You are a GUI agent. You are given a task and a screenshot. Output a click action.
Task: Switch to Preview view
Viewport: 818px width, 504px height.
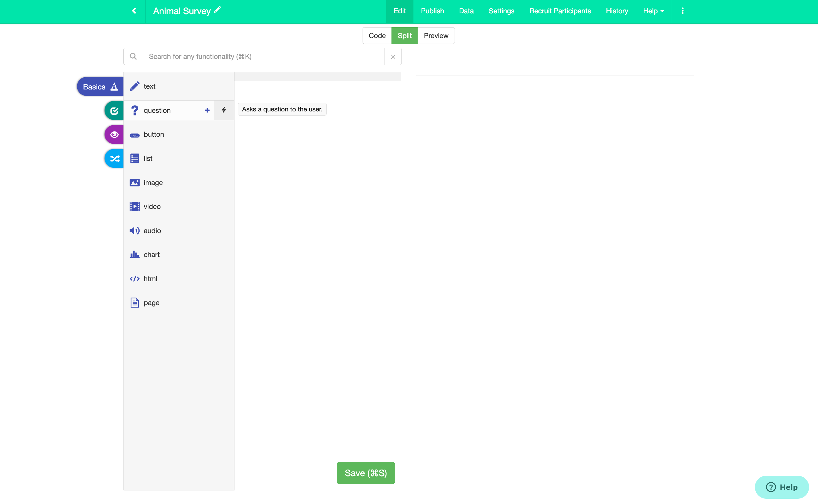click(x=436, y=36)
